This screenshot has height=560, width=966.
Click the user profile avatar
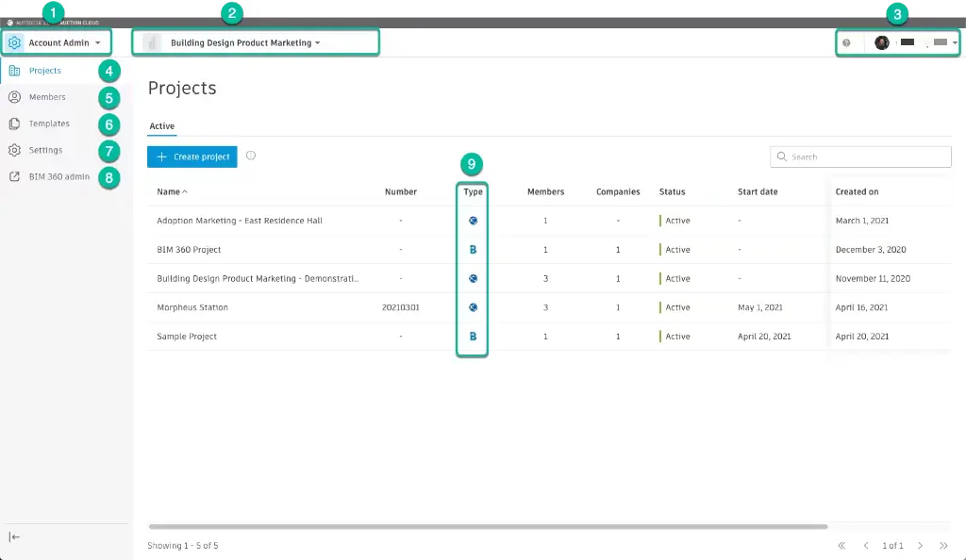click(x=882, y=42)
